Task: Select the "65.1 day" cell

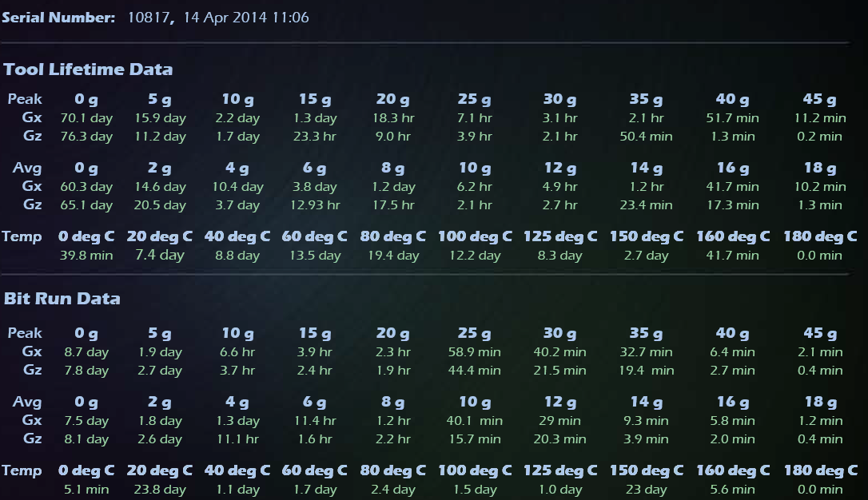Action: click(x=86, y=205)
